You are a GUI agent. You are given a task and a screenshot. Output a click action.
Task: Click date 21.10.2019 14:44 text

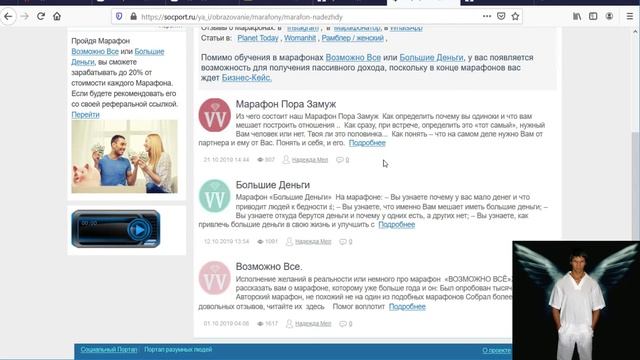coord(226,160)
